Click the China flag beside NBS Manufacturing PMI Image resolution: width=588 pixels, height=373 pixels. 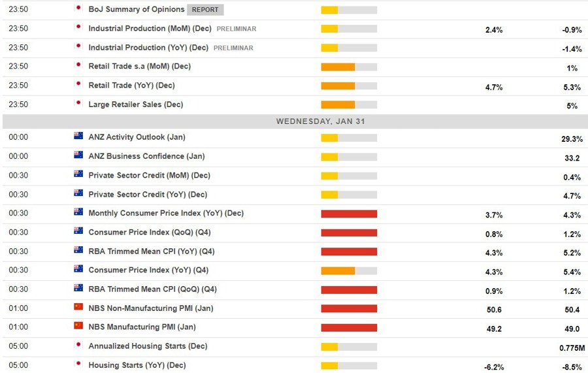78,325
